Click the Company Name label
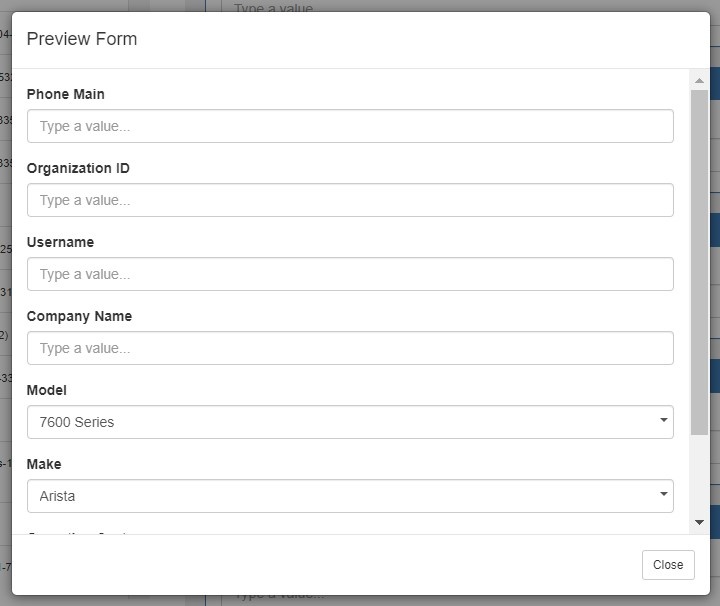 coord(79,316)
